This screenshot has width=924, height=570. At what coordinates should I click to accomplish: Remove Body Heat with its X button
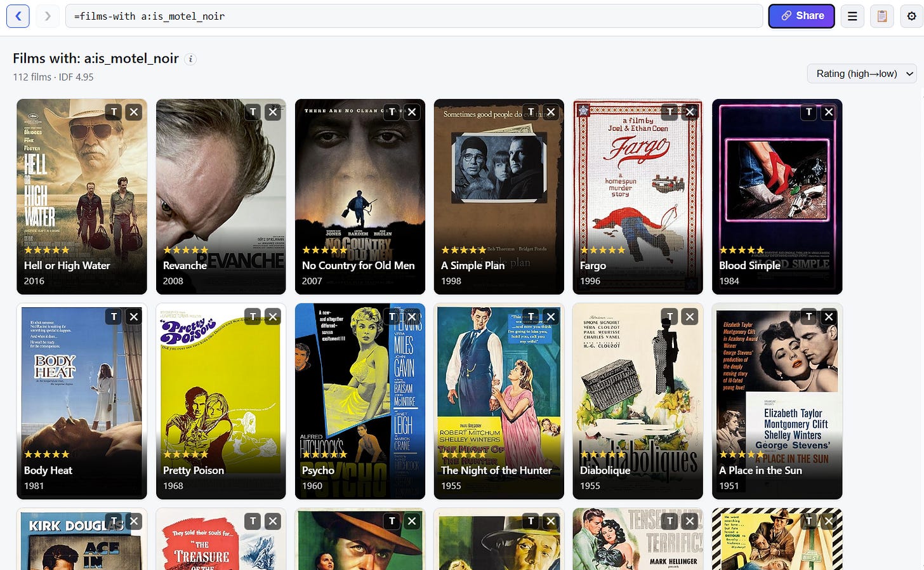tap(134, 316)
